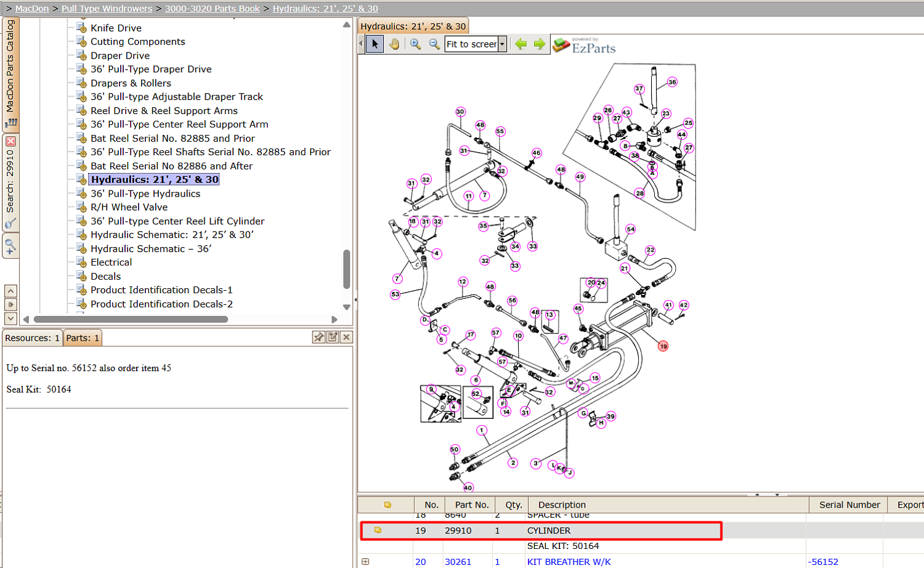Click the Decals page icon in tree
Viewport: 924px width, 568px height.
click(x=81, y=276)
